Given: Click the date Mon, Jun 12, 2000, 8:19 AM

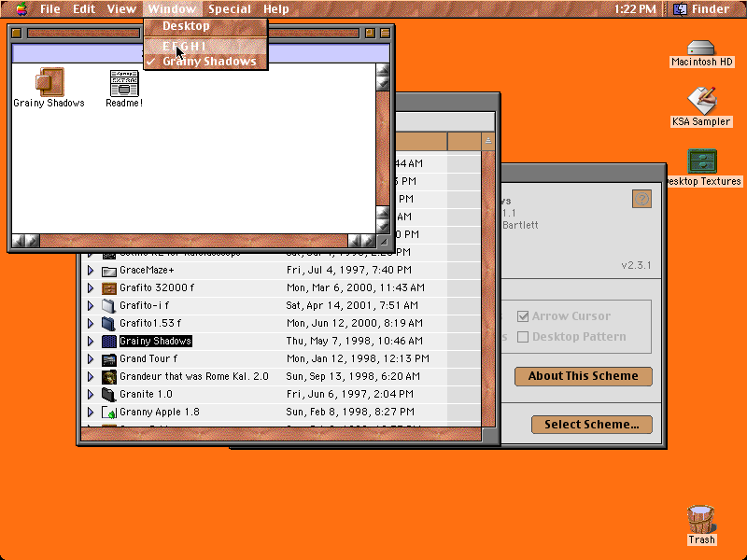Looking at the screenshot, I should [x=355, y=323].
